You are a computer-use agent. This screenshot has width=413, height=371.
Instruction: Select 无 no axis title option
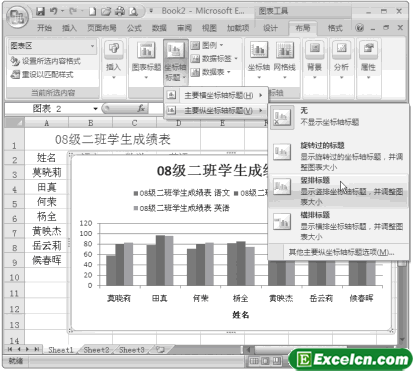click(x=339, y=117)
